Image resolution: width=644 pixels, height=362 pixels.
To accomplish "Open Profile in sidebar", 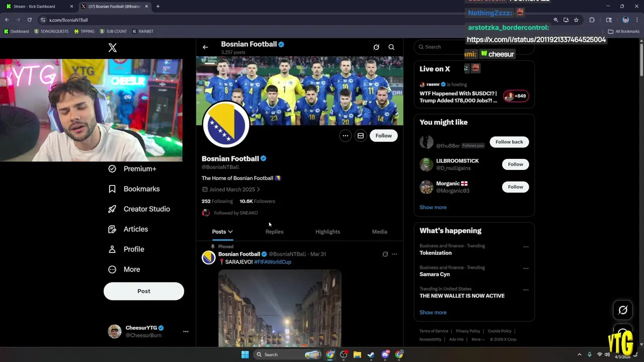I will pyautogui.click(x=126, y=249).
